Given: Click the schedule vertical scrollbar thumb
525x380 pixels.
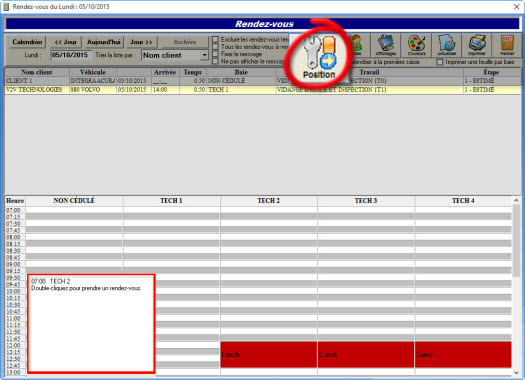Looking at the screenshot, I should tap(516, 240).
